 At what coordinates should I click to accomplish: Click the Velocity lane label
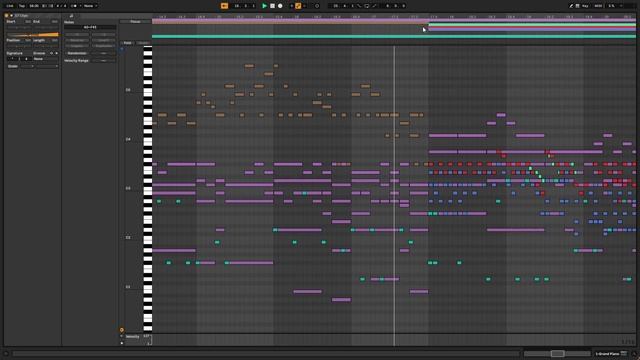tap(132, 337)
